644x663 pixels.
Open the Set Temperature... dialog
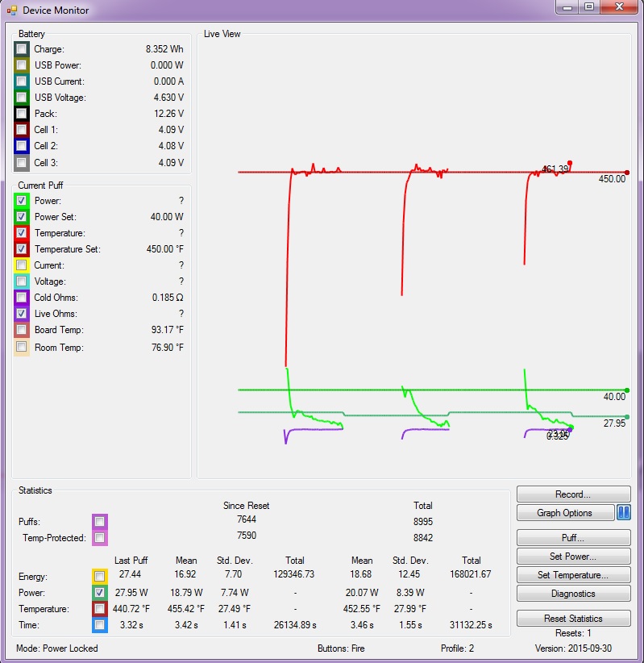click(573, 575)
